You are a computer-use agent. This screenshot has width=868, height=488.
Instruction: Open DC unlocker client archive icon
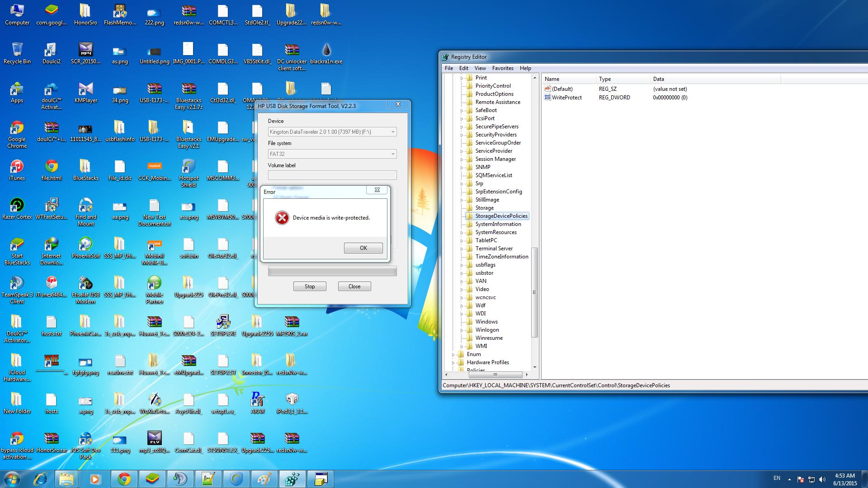tap(292, 56)
